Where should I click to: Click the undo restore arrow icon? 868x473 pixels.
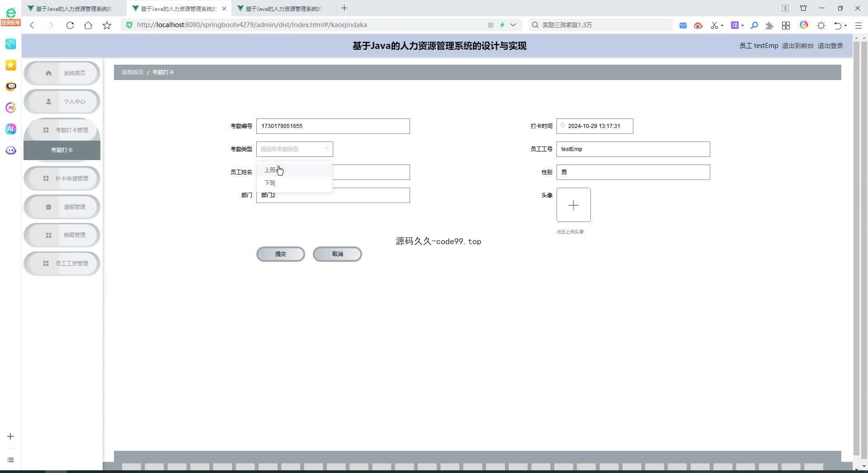click(838, 25)
